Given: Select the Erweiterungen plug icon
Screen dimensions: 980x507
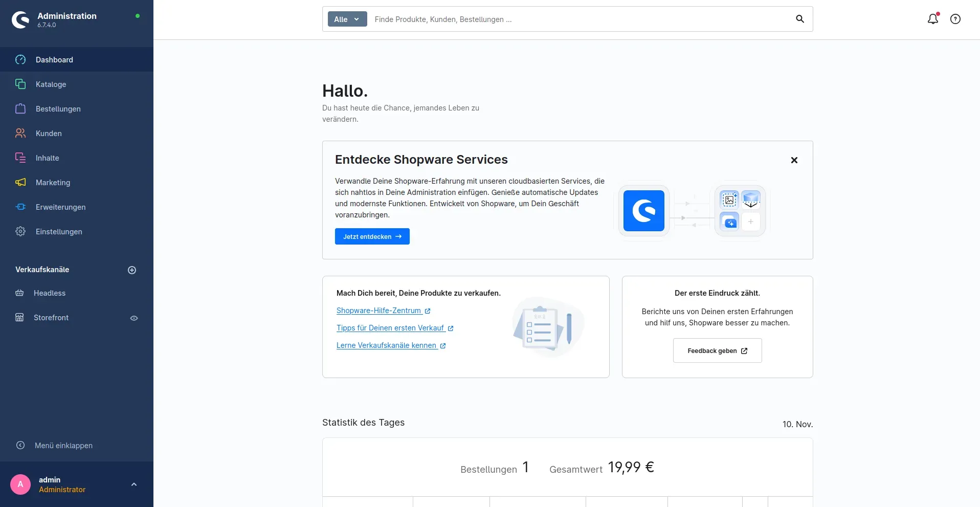Looking at the screenshot, I should pyautogui.click(x=20, y=207).
